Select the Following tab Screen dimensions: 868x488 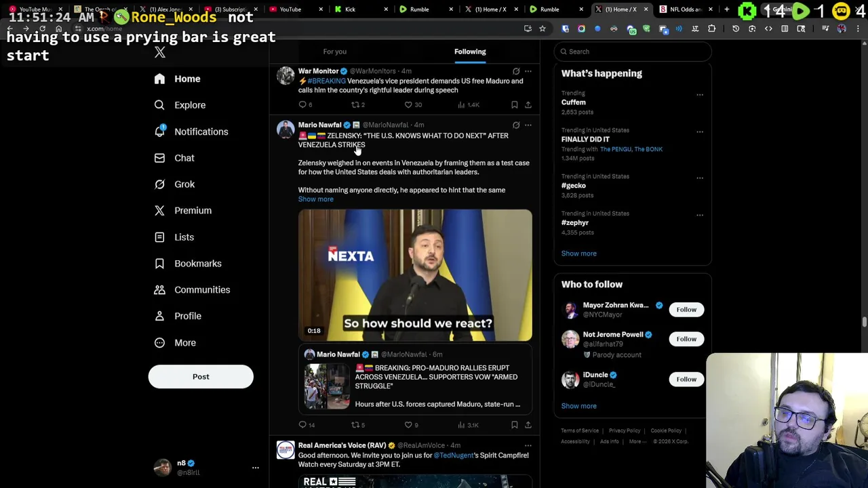[470, 52]
